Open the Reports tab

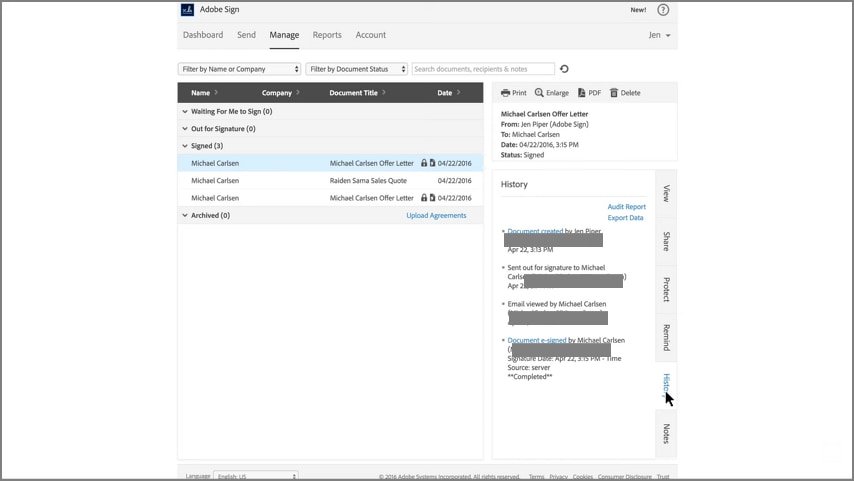pos(327,35)
